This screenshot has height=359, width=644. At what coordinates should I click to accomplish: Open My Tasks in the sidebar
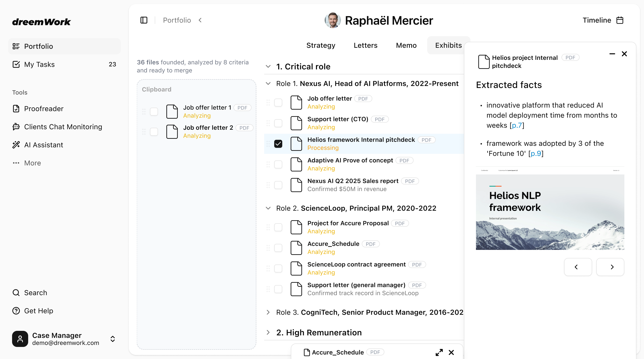64,64
